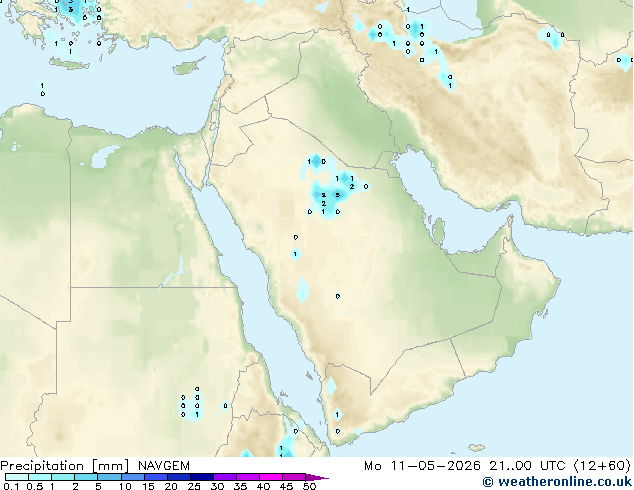This screenshot has width=634, height=490.
Task: Click the "21..00 UTC" time text
Action: pos(527,466)
